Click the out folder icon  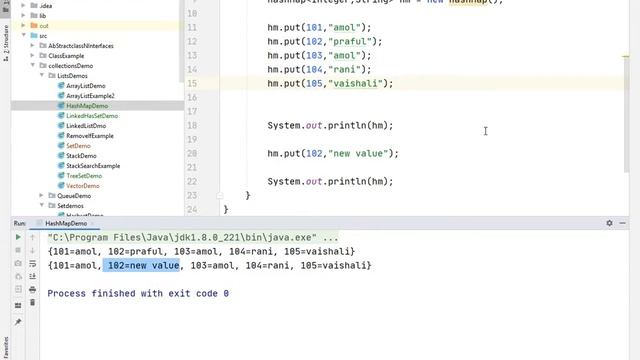34,25
